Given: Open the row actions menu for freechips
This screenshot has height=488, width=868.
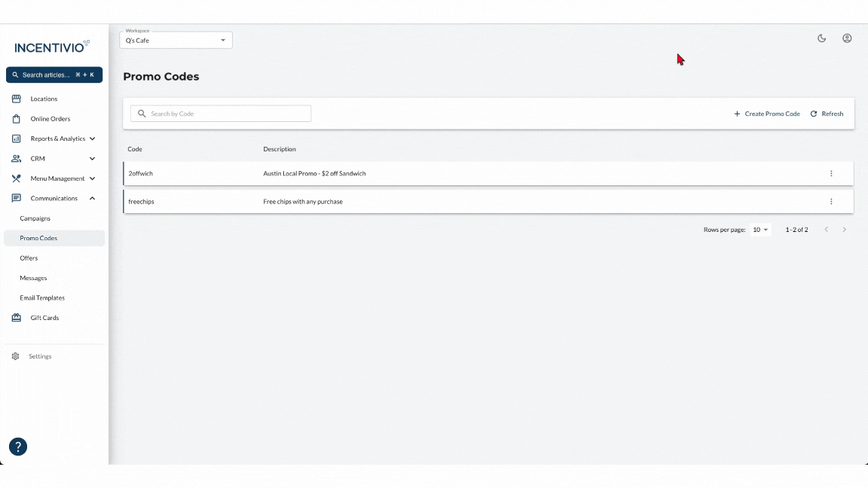Looking at the screenshot, I should pos(831,201).
